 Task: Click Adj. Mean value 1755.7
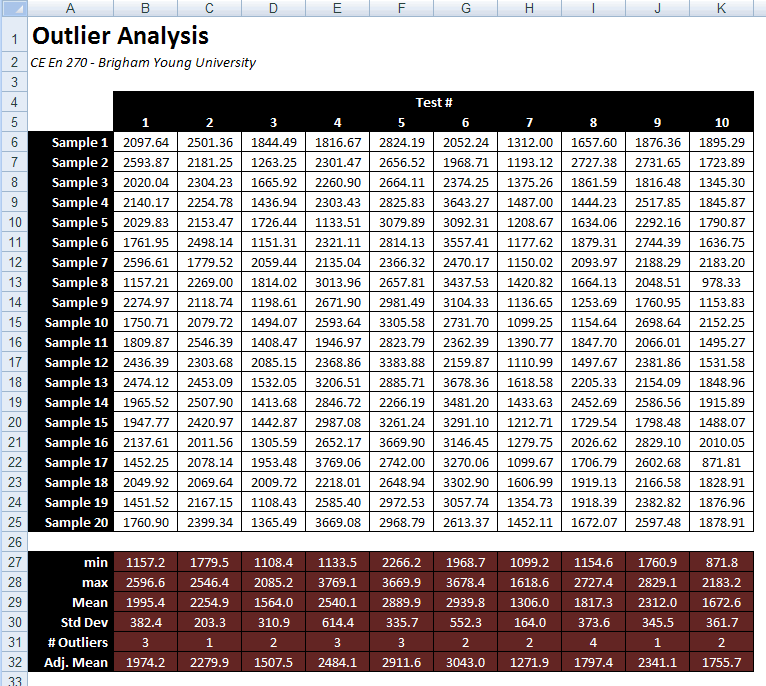tap(722, 663)
